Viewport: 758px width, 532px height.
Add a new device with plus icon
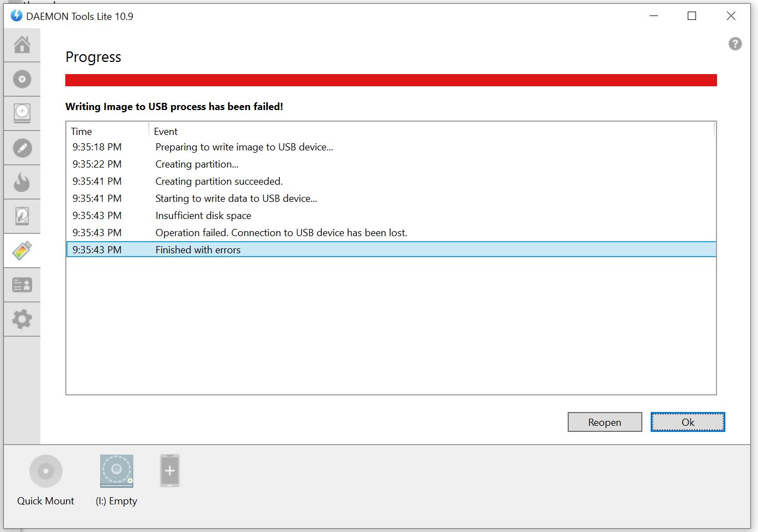pos(170,471)
